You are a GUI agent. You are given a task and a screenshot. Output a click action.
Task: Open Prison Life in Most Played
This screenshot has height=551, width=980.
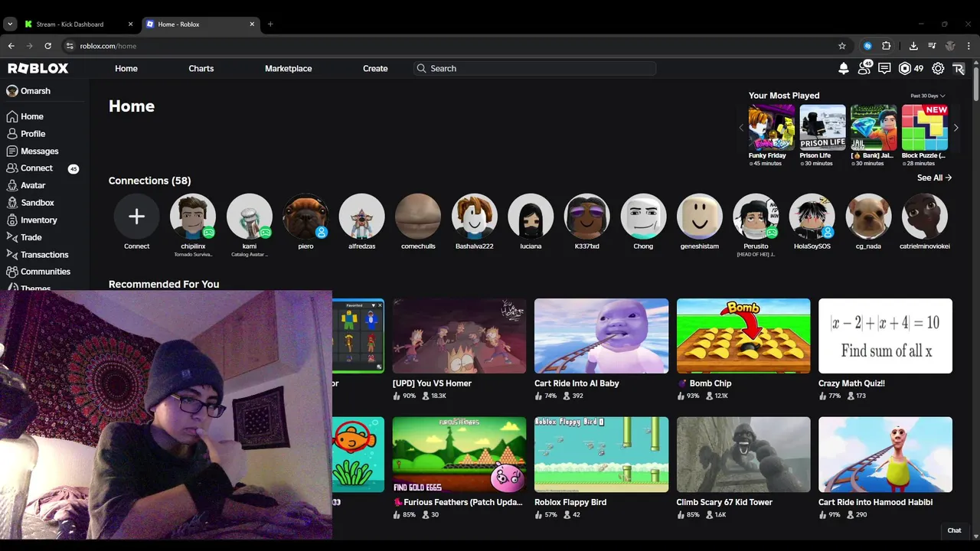[x=822, y=128]
